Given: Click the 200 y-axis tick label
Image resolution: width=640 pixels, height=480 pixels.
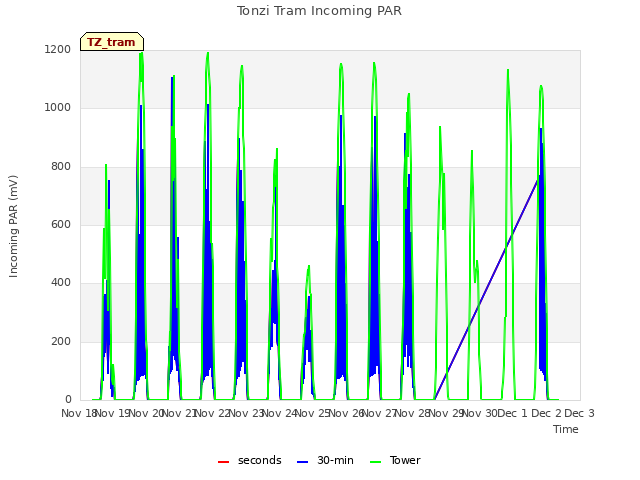Looking at the screenshot, I should 61,342.
